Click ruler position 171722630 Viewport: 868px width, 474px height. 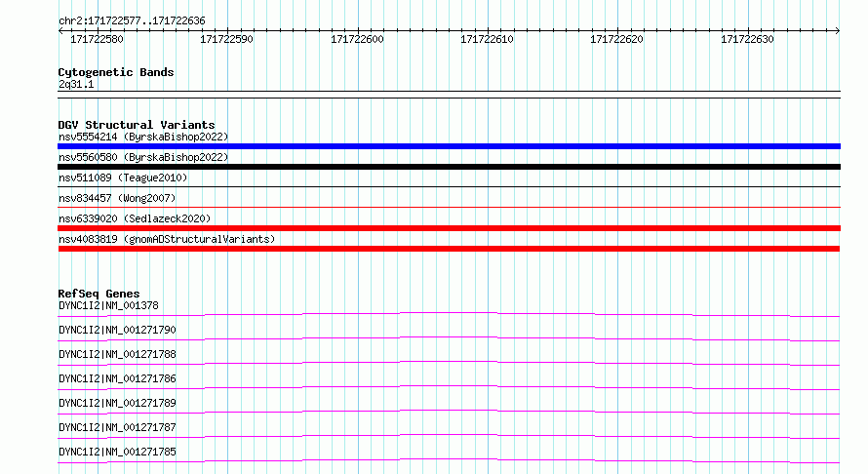[x=747, y=39]
